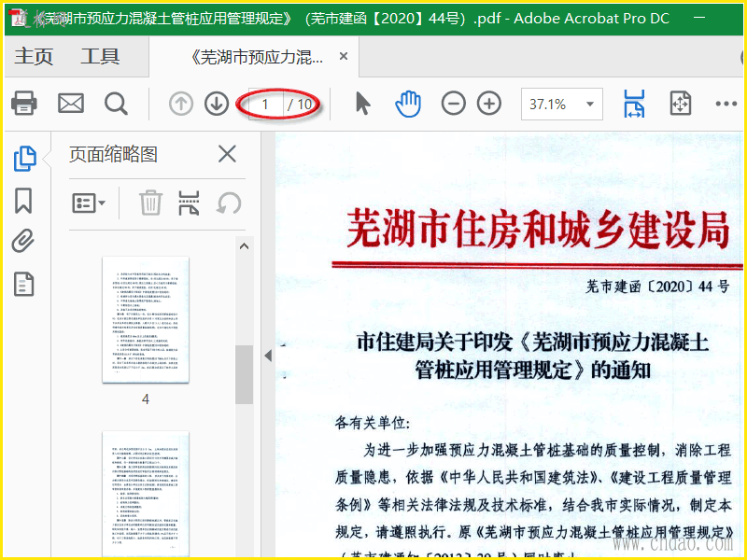The height and width of the screenshot is (560, 747).
Task: Select the 《芜湖市预应力混... document tab
Action: (x=256, y=57)
